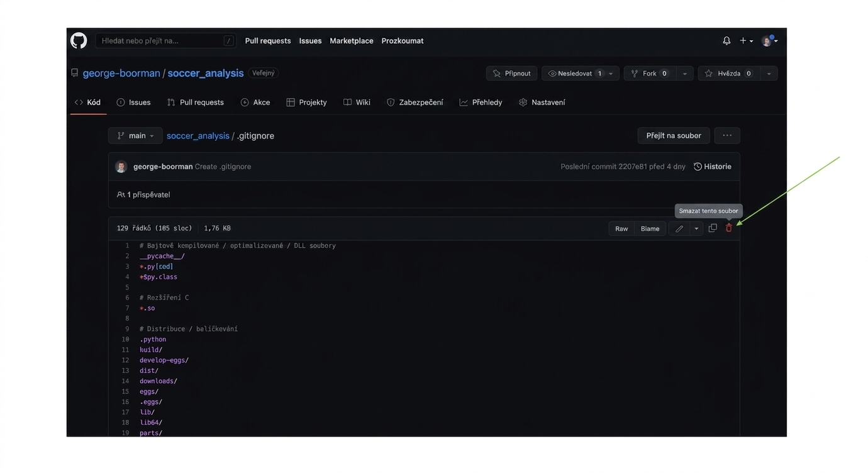868x473 pixels.
Task: Expand the edit options dropdown arrow
Action: click(696, 229)
